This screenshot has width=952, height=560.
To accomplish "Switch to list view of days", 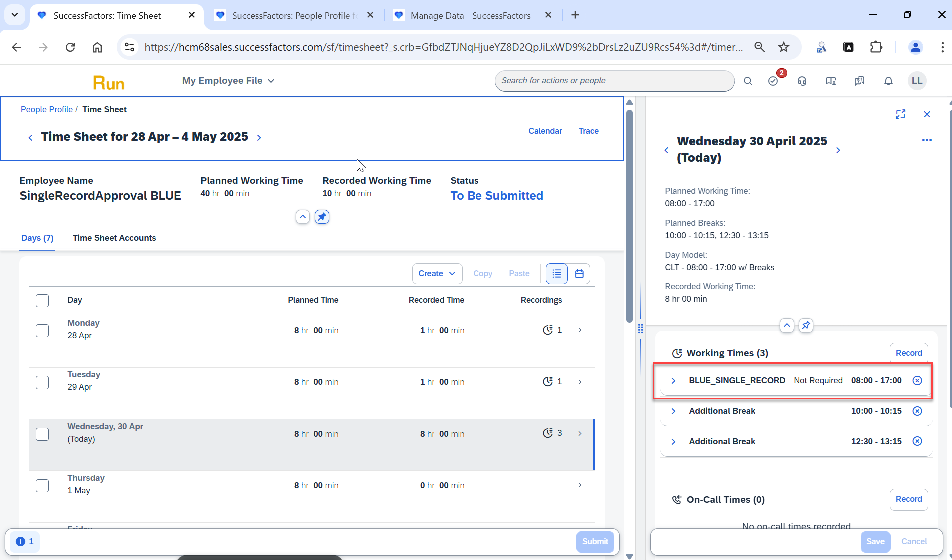I will pos(557,274).
